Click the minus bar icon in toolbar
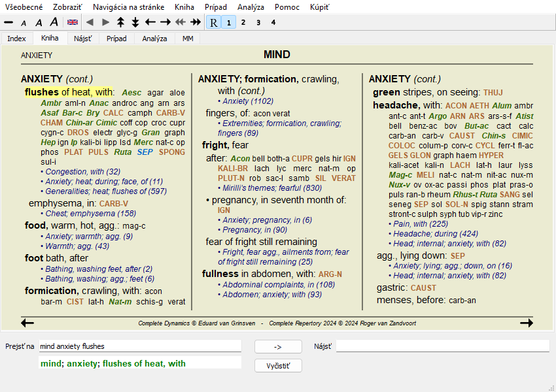This screenshot has width=556, height=392. click(9, 22)
